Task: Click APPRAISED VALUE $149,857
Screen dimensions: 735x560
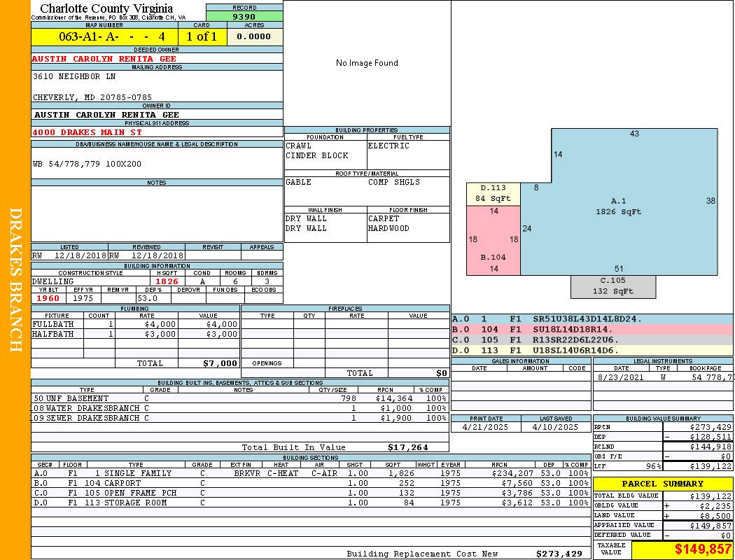Action: pos(710,526)
